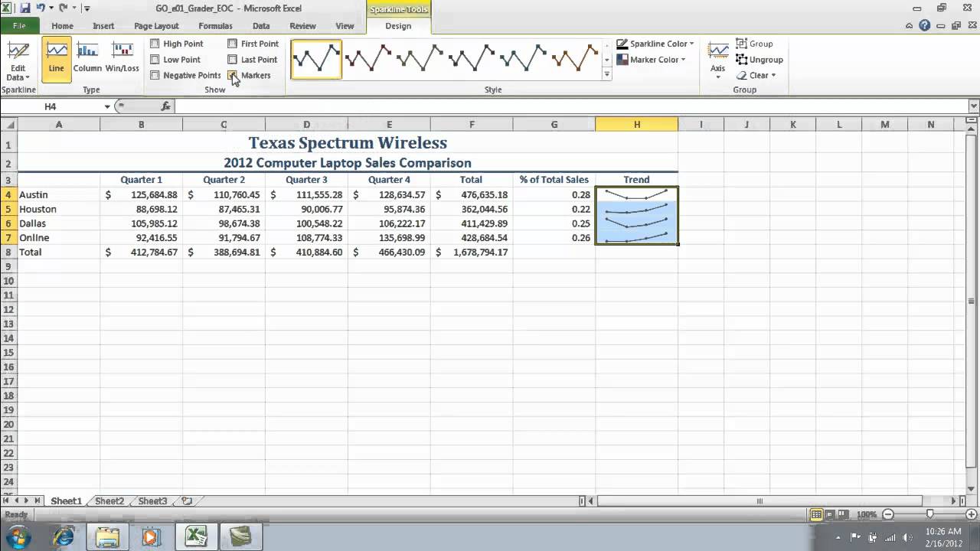The width and height of the screenshot is (980, 551).
Task: Switch to the View tab
Action: [x=345, y=26]
